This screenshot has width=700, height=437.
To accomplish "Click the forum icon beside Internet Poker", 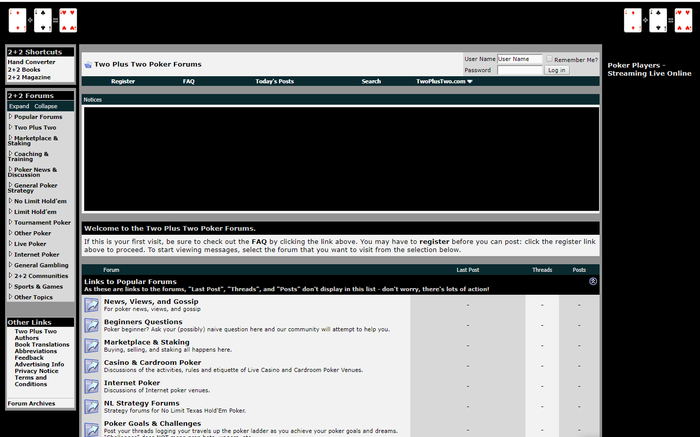I will click(92, 386).
